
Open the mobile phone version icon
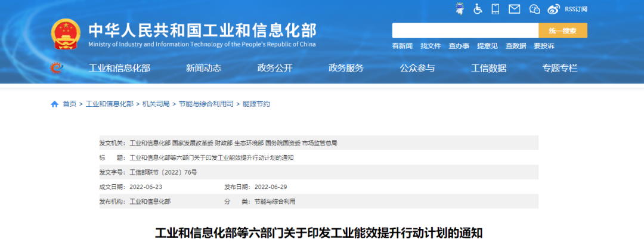pos(496,8)
